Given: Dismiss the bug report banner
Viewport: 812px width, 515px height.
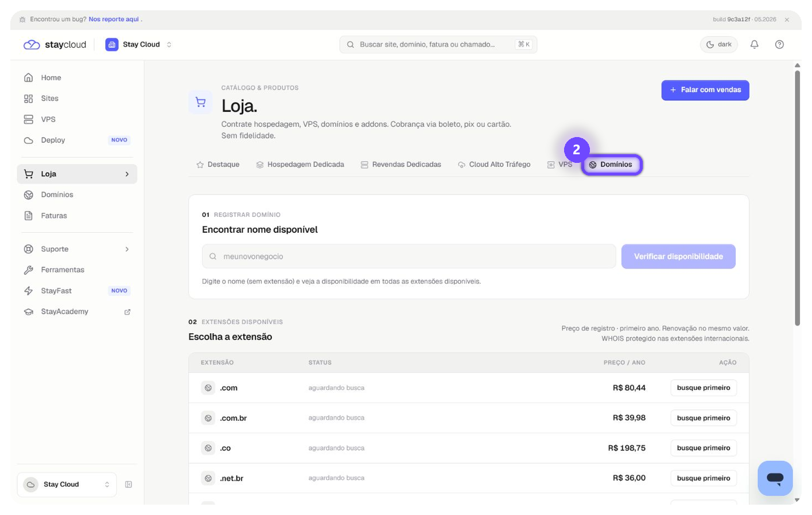Looking at the screenshot, I should 787,19.
